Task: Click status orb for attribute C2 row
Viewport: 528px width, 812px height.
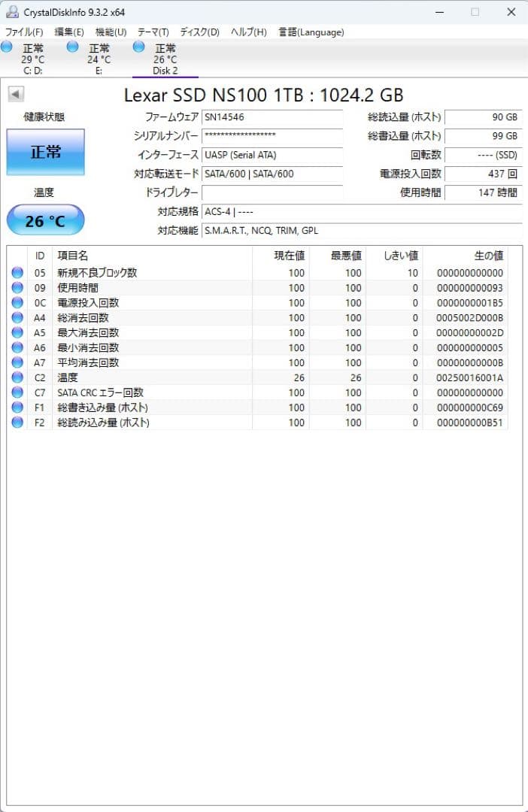Action: click(x=17, y=377)
